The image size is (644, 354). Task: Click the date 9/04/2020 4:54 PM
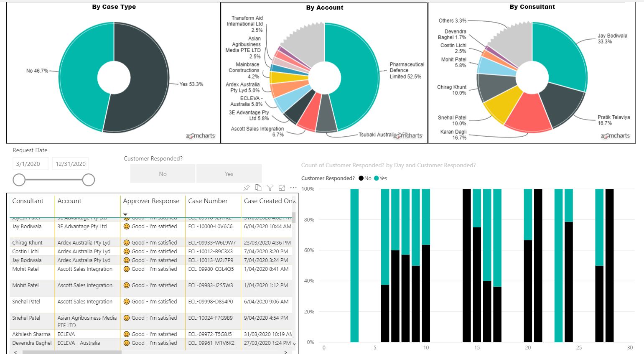click(266, 318)
